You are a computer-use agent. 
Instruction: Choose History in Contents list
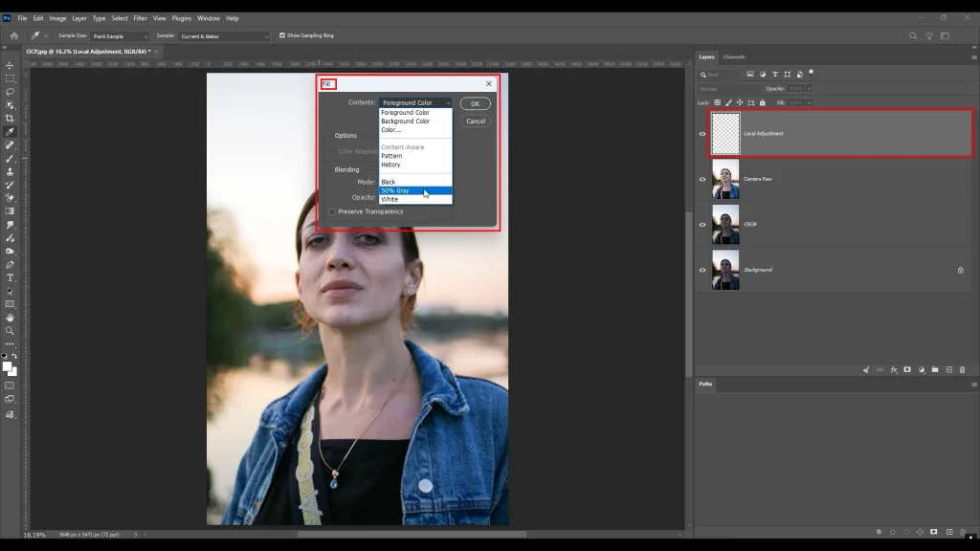click(x=415, y=165)
